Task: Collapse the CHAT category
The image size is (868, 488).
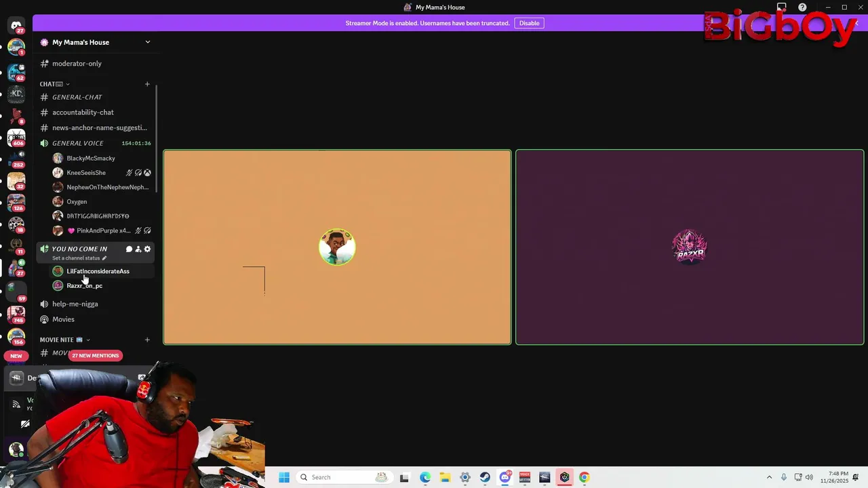Action: pyautogui.click(x=55, y=84)
